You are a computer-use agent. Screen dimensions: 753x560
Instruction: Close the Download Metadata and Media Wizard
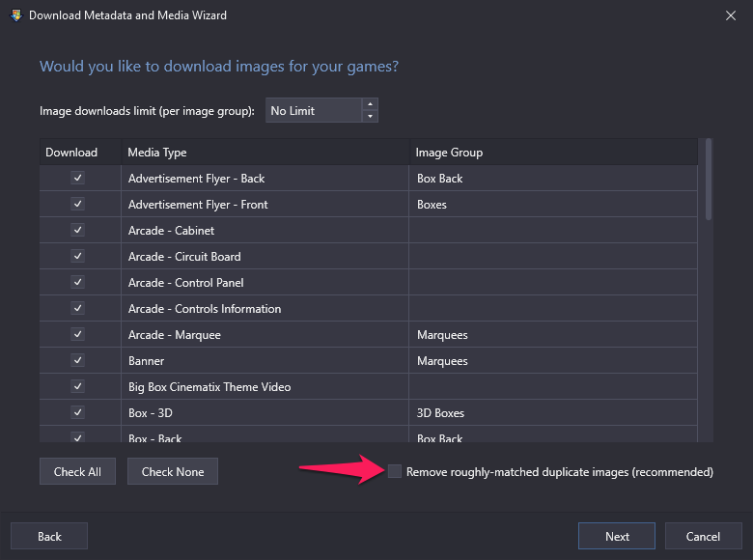731,15
